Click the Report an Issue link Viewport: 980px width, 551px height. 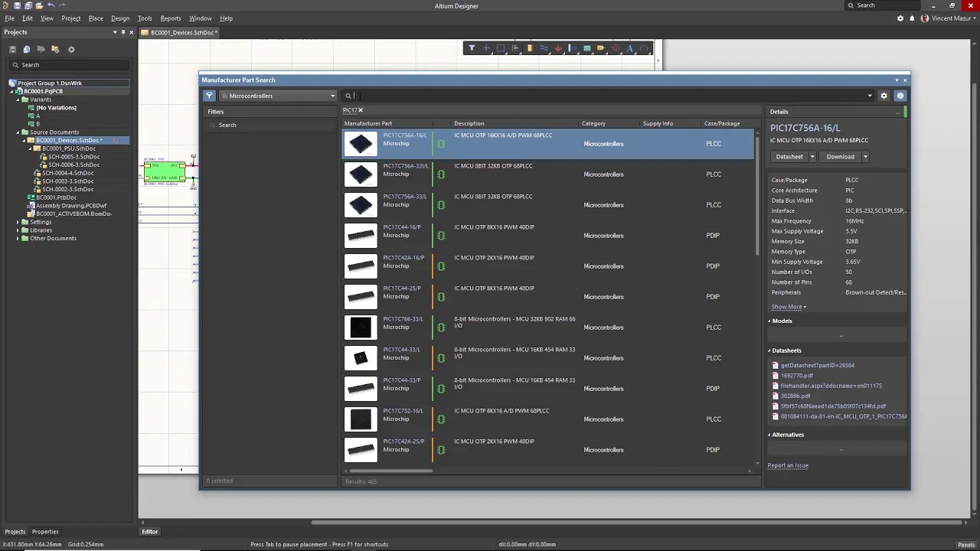click(788, 465)
